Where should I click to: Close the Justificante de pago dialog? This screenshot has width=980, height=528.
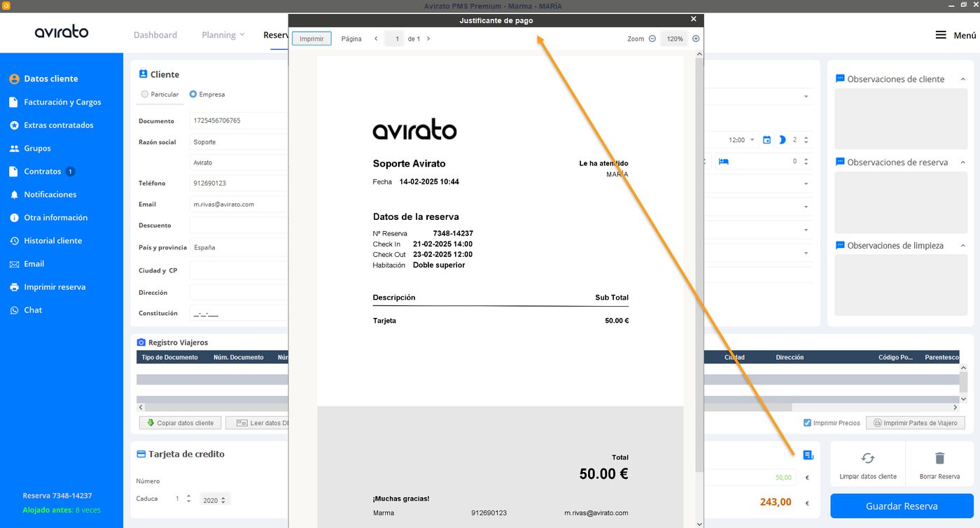point(694,20)
